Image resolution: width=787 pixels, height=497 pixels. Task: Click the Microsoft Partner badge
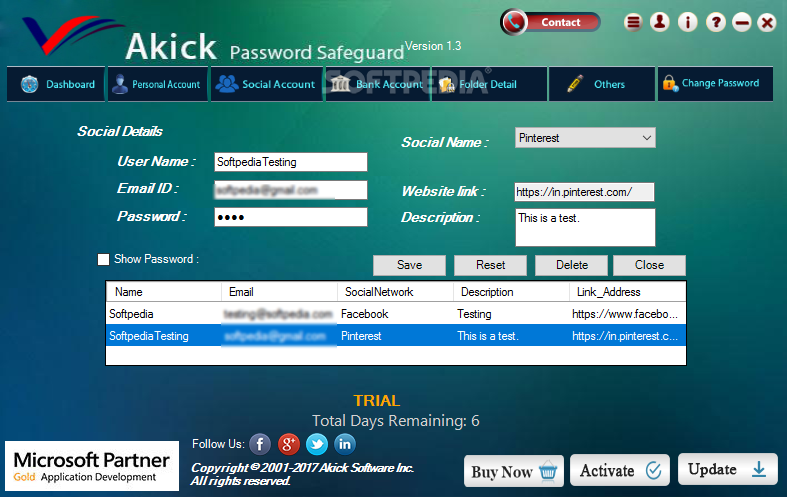(x=92, y=466)
